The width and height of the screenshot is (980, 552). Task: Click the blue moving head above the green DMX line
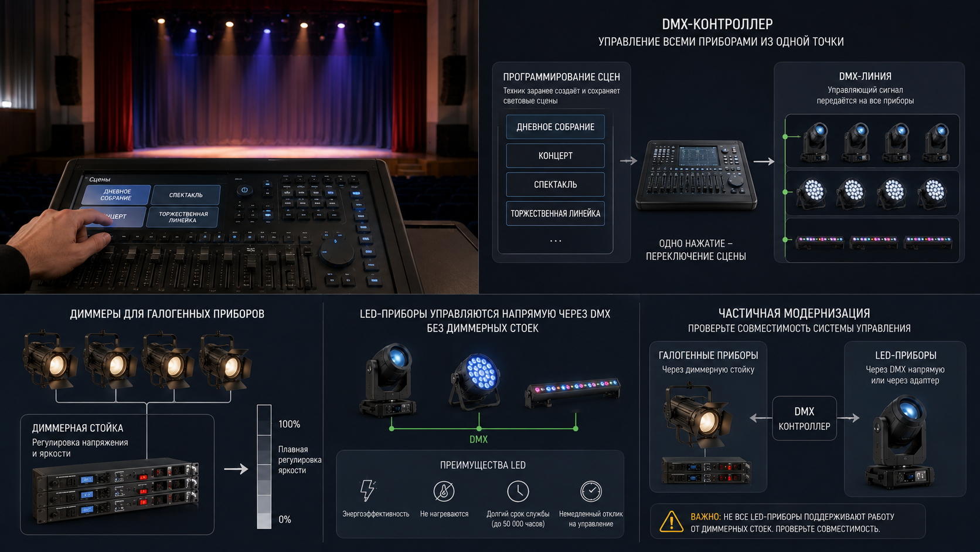coord(389,380)
